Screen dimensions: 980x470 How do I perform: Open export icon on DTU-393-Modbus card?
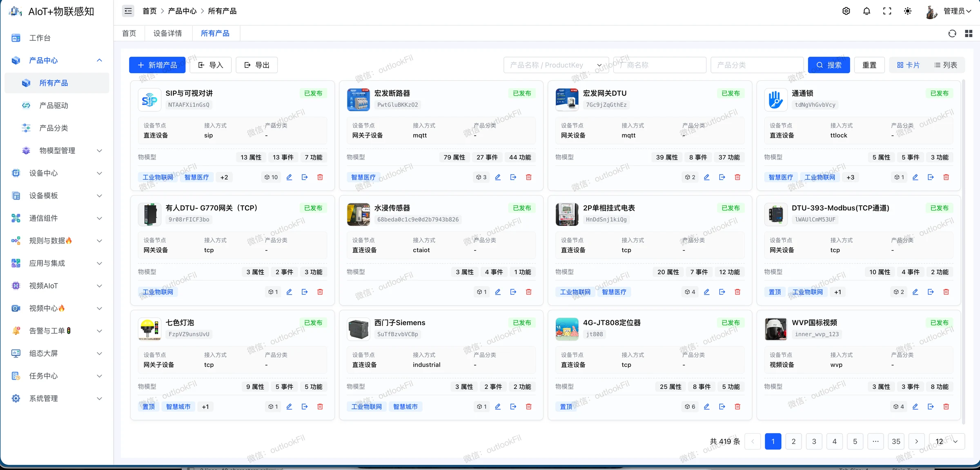tap(931, 292)
